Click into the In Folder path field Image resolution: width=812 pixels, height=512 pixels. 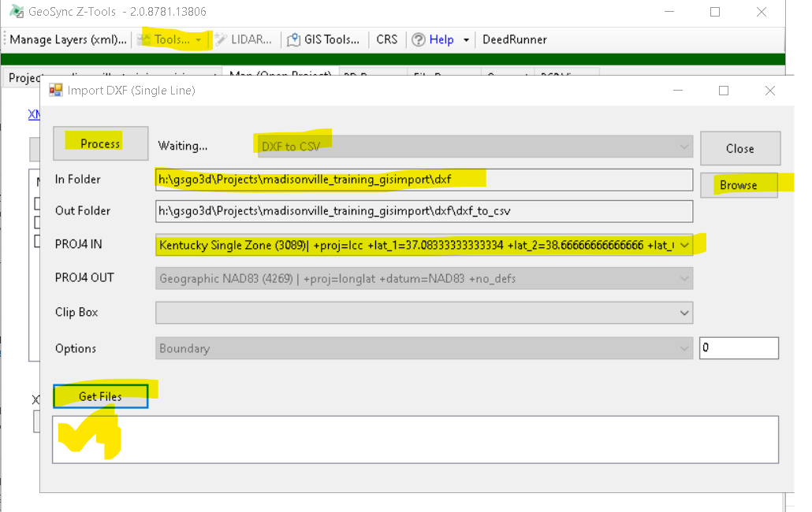point(424,180)
